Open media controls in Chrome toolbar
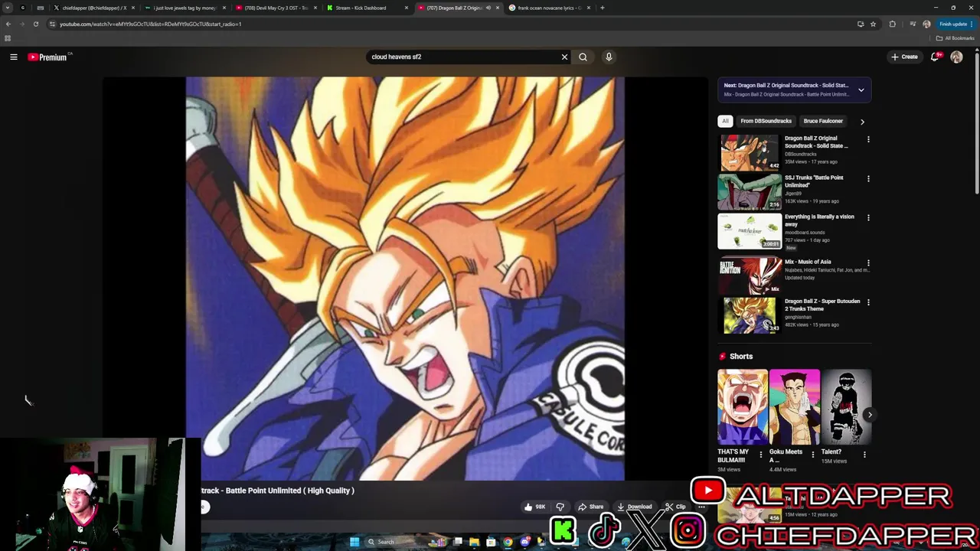 click(x=913, y=24)
